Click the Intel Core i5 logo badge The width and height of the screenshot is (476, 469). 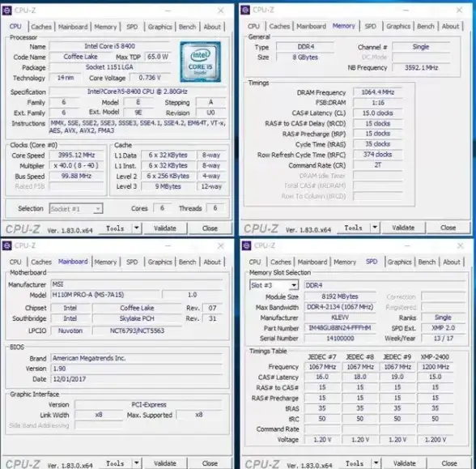pyautogui.click(x=201, y=62)
